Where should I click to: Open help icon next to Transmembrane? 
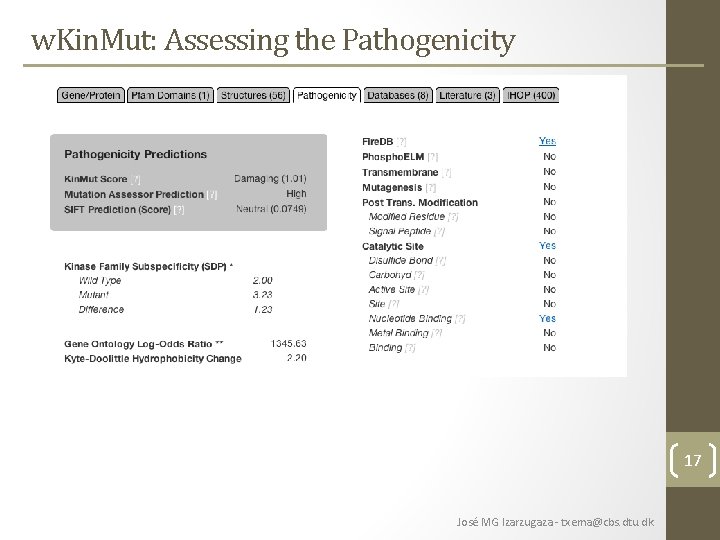(x=446, y=173)
